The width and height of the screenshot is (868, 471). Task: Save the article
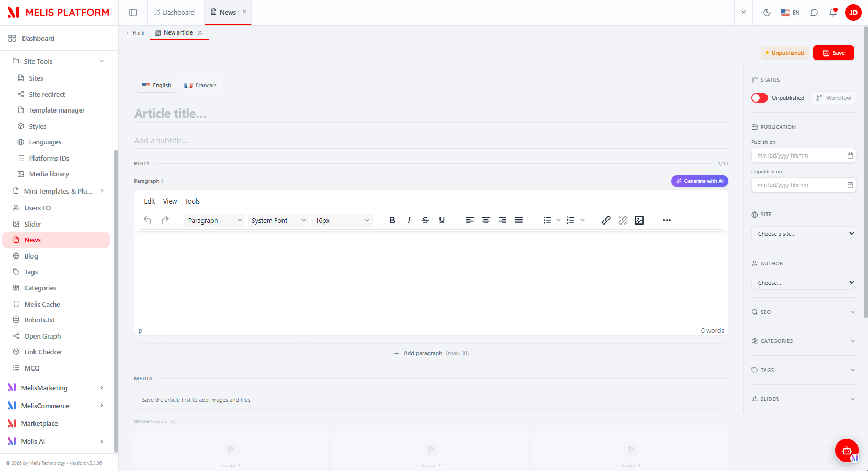pyautogui.click(x=833, y=53)
